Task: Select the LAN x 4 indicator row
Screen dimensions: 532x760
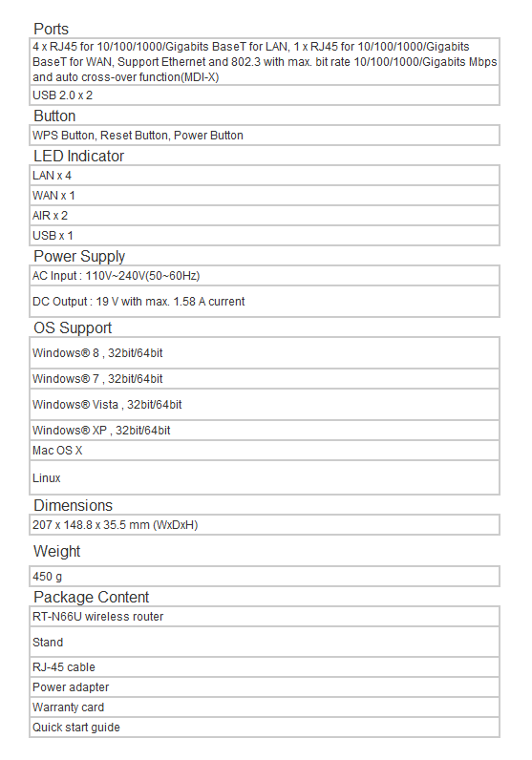Action: pos(265,175)
